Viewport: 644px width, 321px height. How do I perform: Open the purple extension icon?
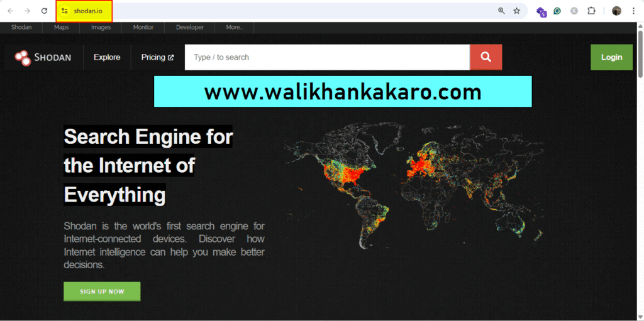pyautogui.click(x=541, y=11)
